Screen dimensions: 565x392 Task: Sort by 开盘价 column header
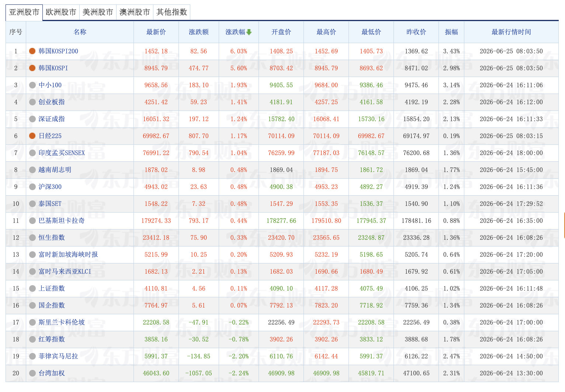click(x=281, y=32)
